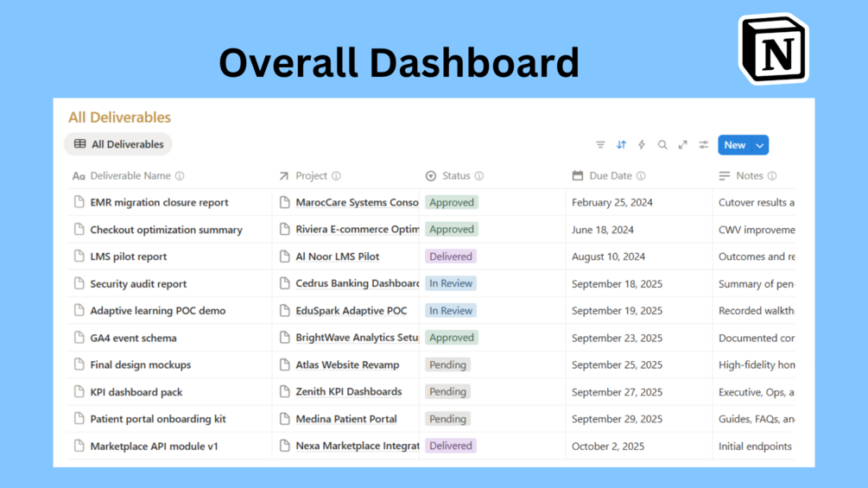Open Riviera E-commerce project link
The image size is (868, 488).
click(x=357, y=230)
